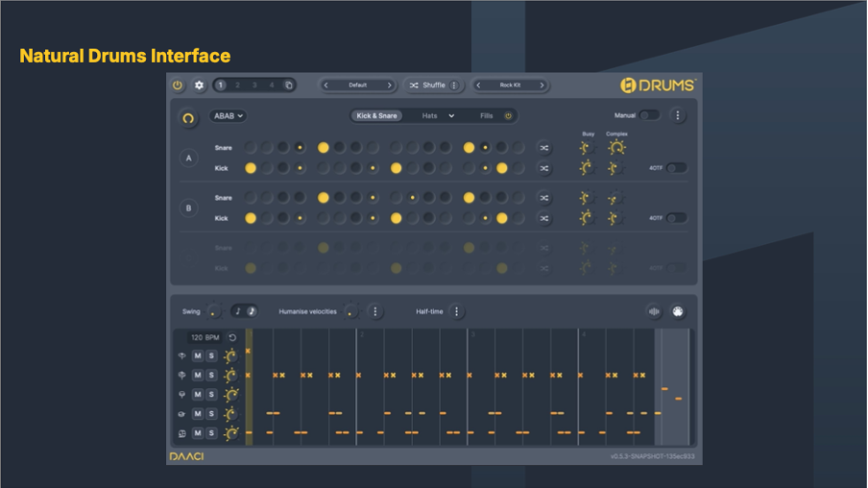Randomize pattern B Snare row shuffle icon
The height and width of the screenshot is (488, 868).
pos(544,198)
